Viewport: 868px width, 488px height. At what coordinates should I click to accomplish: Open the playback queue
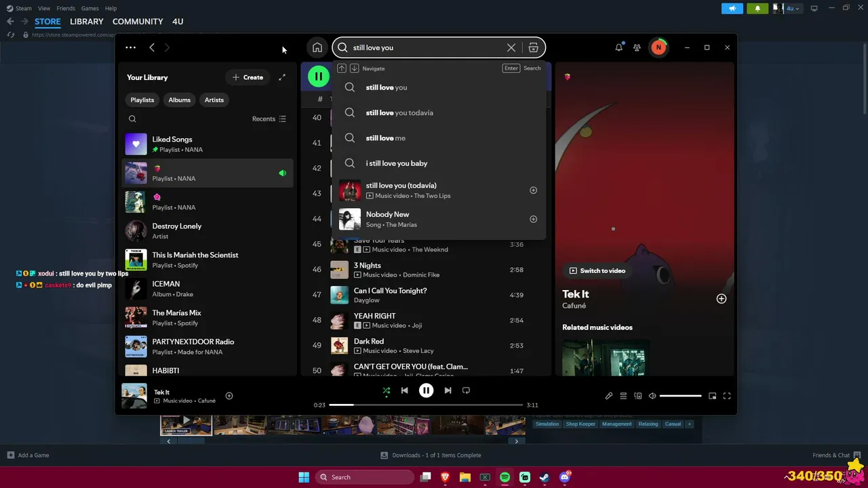[x=623, y=396]
